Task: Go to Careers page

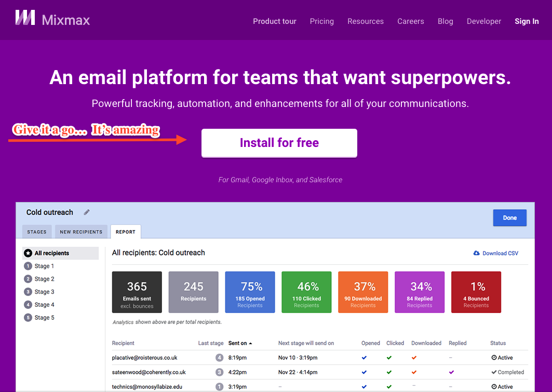Action: (410, 21)
